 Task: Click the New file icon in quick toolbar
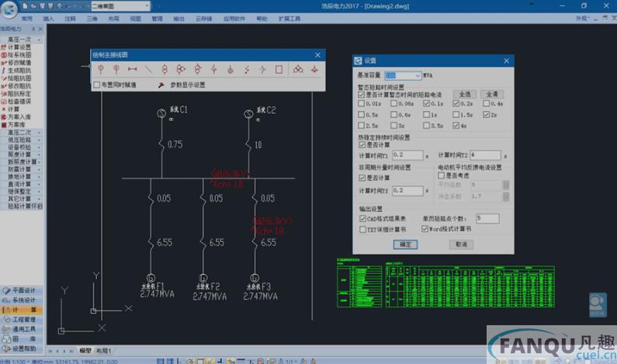tap(25, 6)
